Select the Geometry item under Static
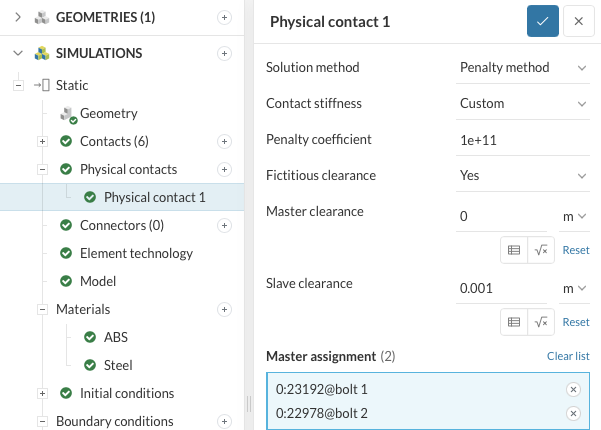This screenshot has height=430, width=601. [108, 113]
